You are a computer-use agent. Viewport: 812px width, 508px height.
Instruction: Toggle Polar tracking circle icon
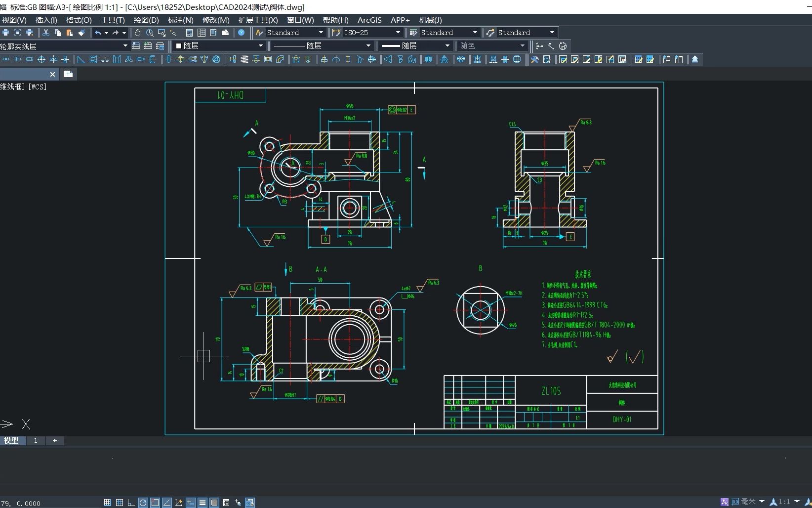point(143,503)
